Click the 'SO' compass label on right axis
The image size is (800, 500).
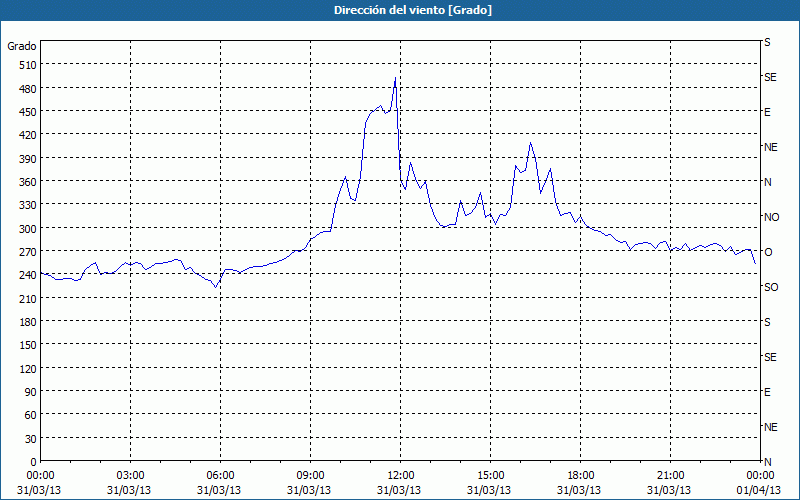coord(771,287)
